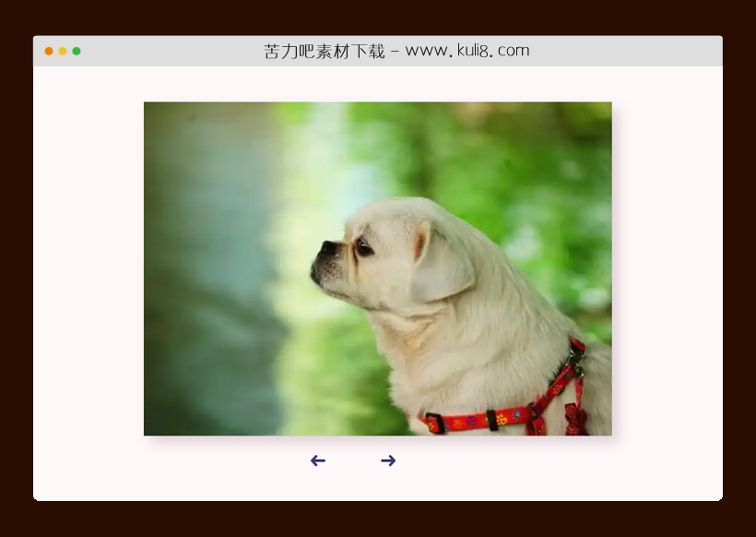Click the yellow dot in the title bar
The image size is (756, 537).
[63, 51]
